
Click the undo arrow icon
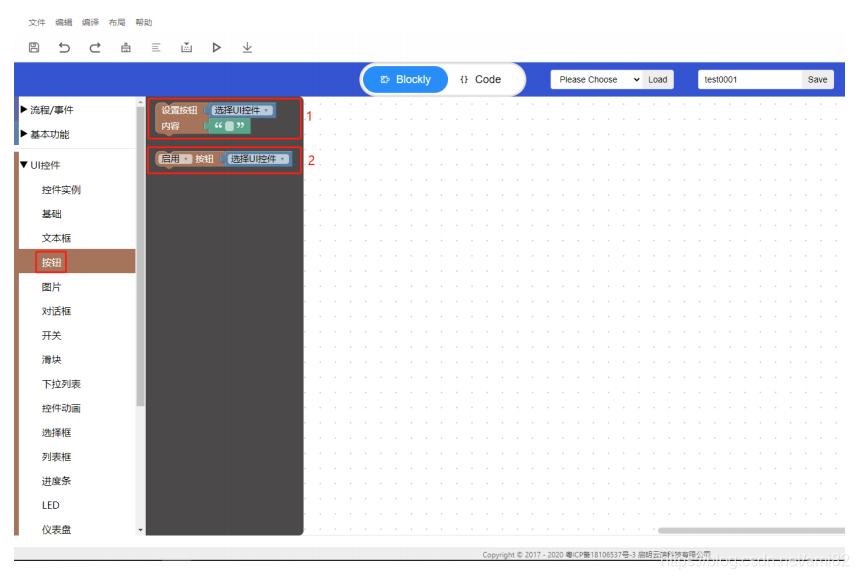tap(64, 48)
